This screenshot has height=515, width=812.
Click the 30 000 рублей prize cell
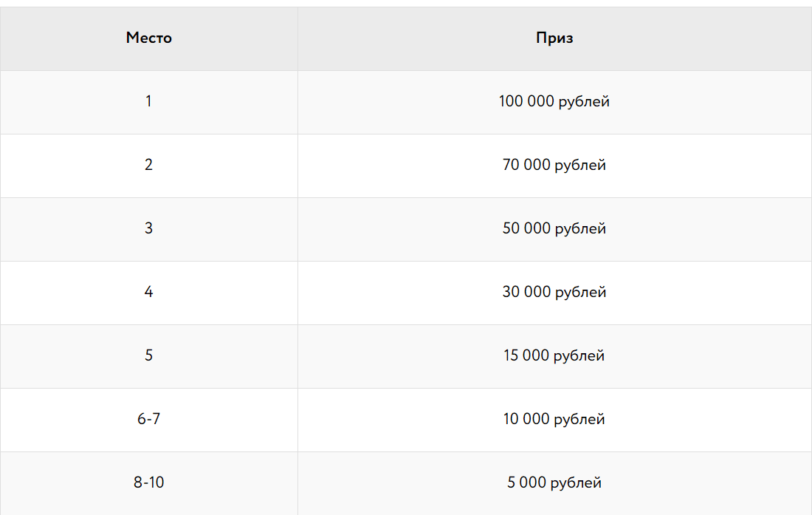(554, 293)
